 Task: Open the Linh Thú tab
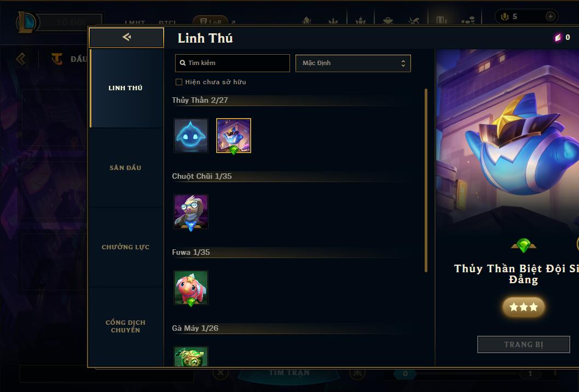(126, 88)
